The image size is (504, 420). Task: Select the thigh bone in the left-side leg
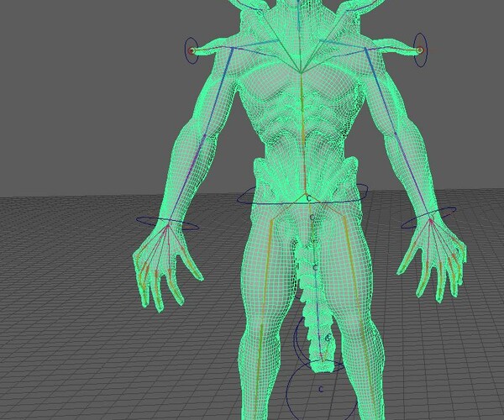(x=268, y=271)
